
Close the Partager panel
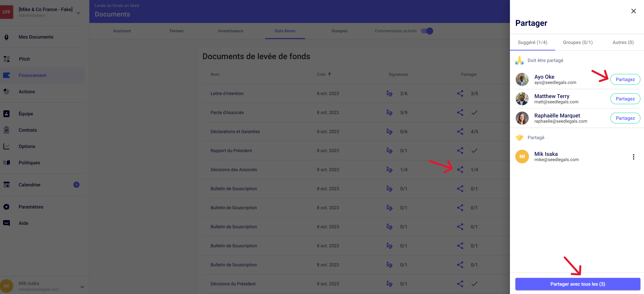click(633, 11)
